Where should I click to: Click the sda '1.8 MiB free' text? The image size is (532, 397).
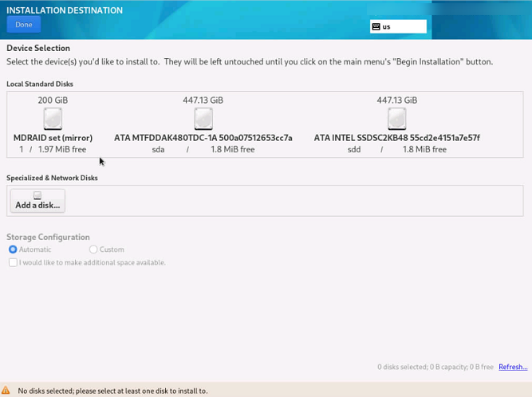point(233,149)
